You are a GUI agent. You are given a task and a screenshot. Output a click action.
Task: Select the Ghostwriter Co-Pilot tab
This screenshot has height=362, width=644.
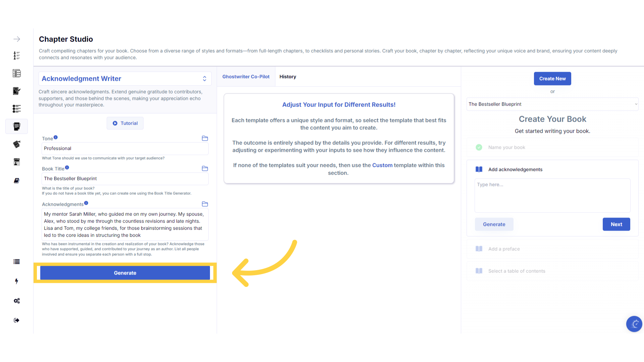pyautogui.click(x=246, y=77)
